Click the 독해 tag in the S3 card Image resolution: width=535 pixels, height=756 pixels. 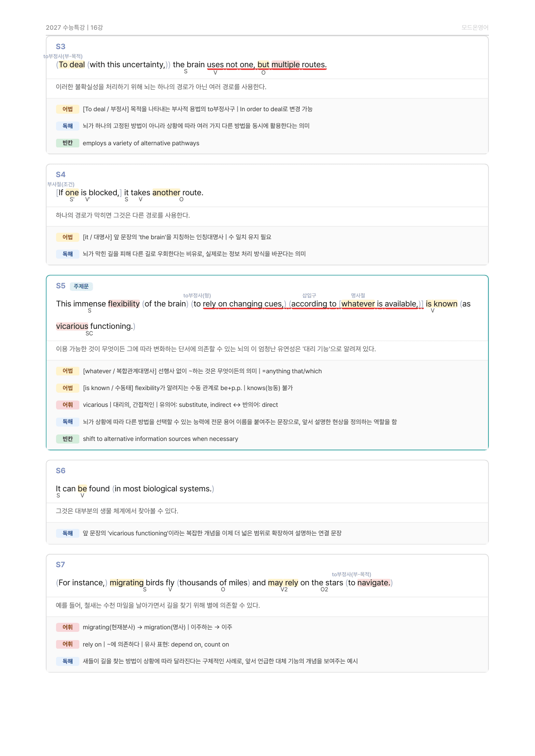[x=67, y=126]
